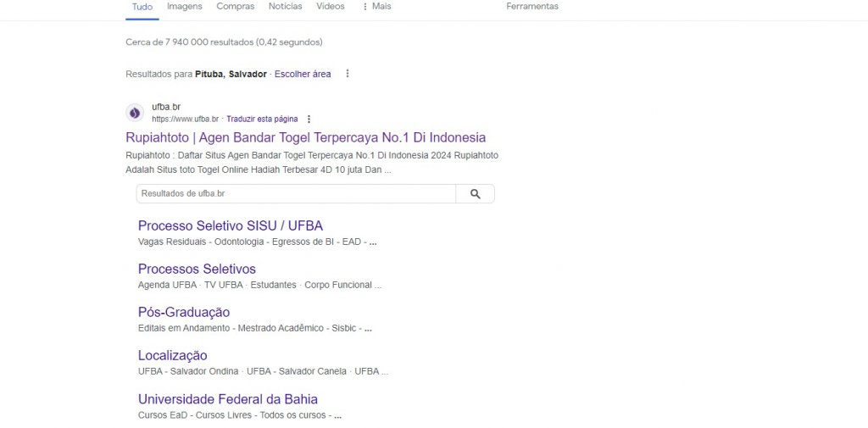This screenshot has width=868, height=428.
Task: Open three-dot menu beside Traduzir esta página
Action: pos(309,119)
